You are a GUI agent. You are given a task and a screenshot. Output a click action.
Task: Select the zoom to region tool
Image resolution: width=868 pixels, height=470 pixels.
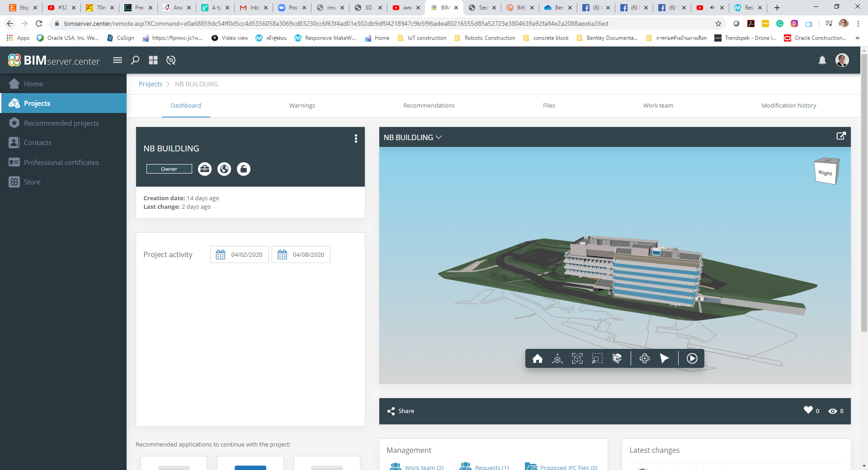pyautogui.click(x=597, y=358)
